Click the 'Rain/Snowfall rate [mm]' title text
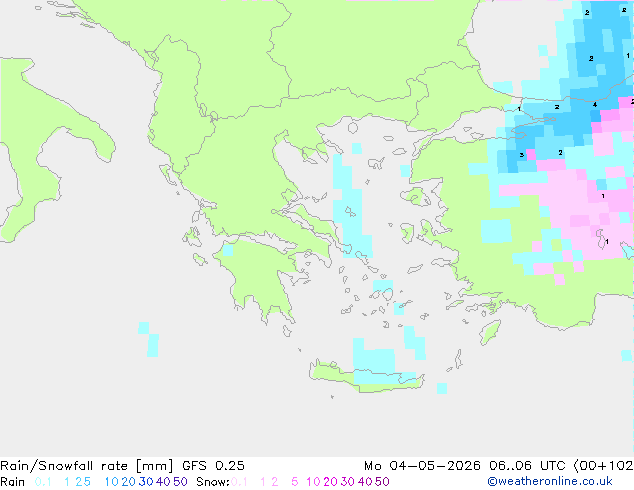The width and height of the screenshot is (634, 490). pyautogui.click(x=87, y=466)
